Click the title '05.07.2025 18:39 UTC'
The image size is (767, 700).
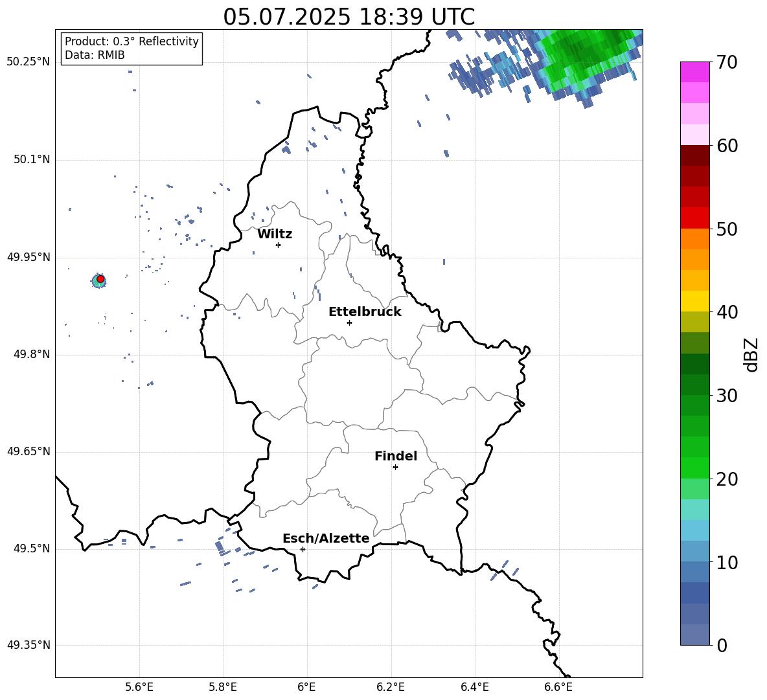[349, 17]
